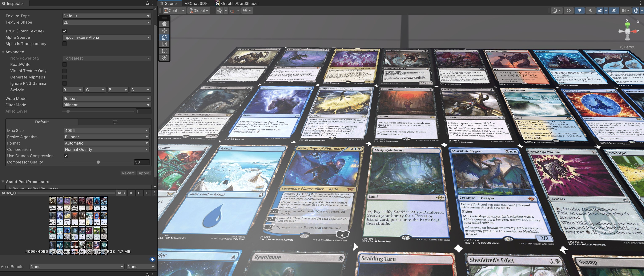
Task: Toggle scene audio mute icon
Action: 590,11
